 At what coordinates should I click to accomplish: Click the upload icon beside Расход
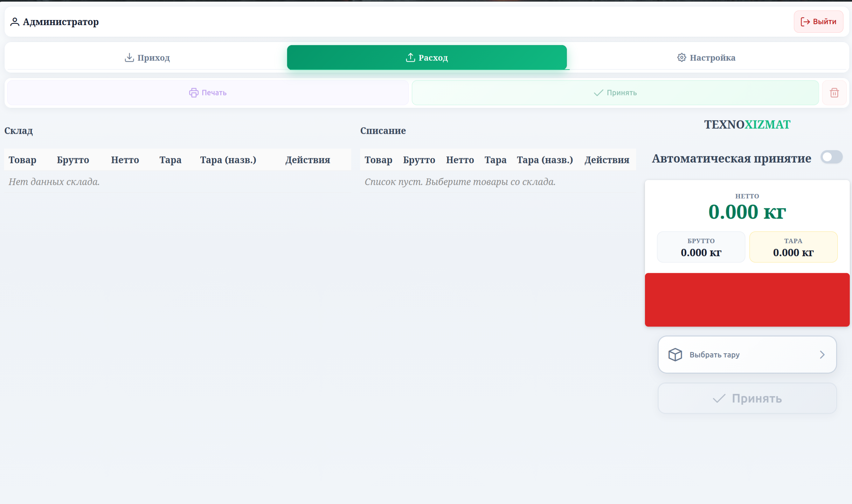[x=410, y=58]
